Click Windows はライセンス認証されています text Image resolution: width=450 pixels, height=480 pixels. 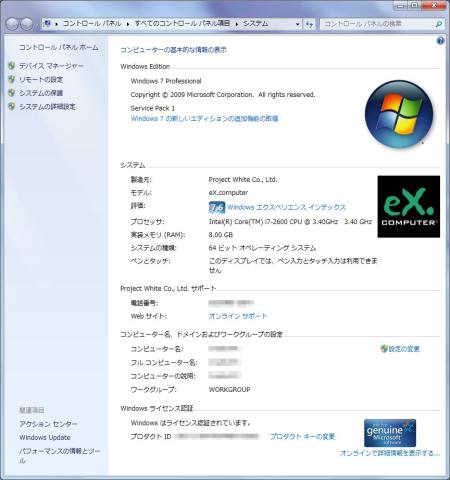[x=191, y=423]
